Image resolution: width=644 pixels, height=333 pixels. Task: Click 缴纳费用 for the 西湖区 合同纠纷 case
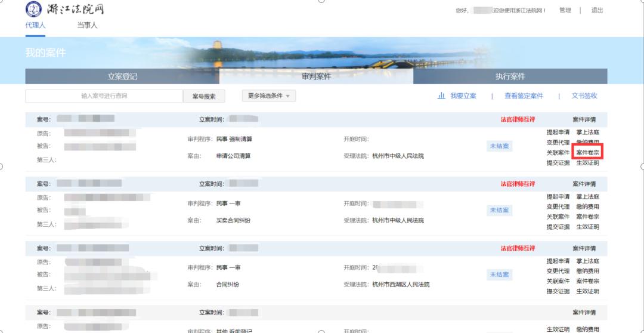pos(587,271)
